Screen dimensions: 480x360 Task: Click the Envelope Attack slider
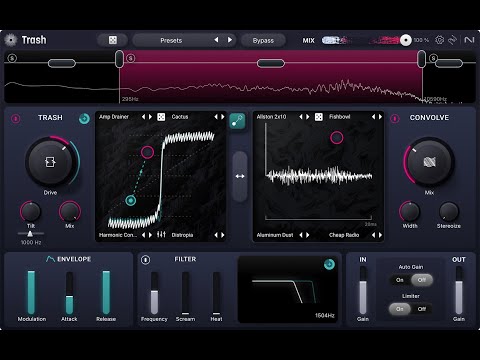[x=69, y=293]
